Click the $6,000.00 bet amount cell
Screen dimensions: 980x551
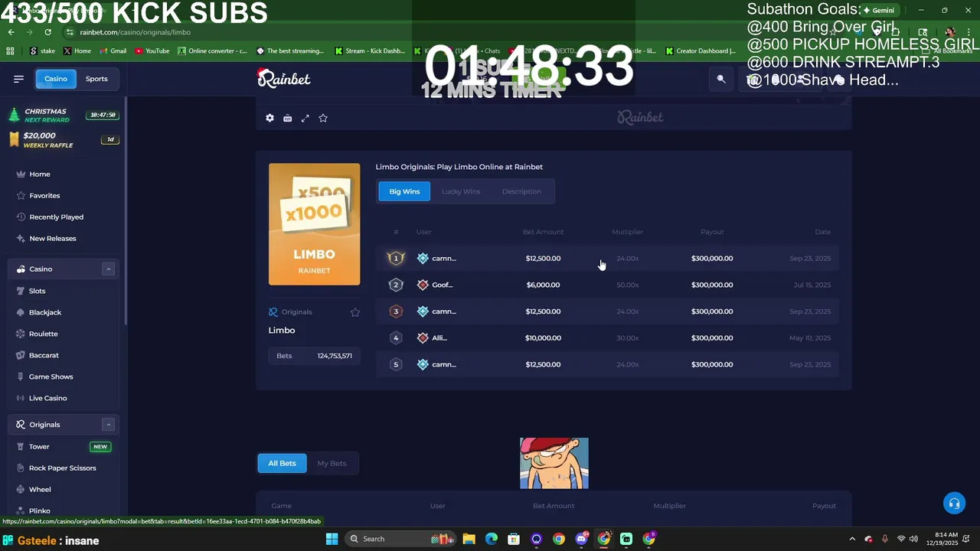pyautogui.click(x=543, y=285)
